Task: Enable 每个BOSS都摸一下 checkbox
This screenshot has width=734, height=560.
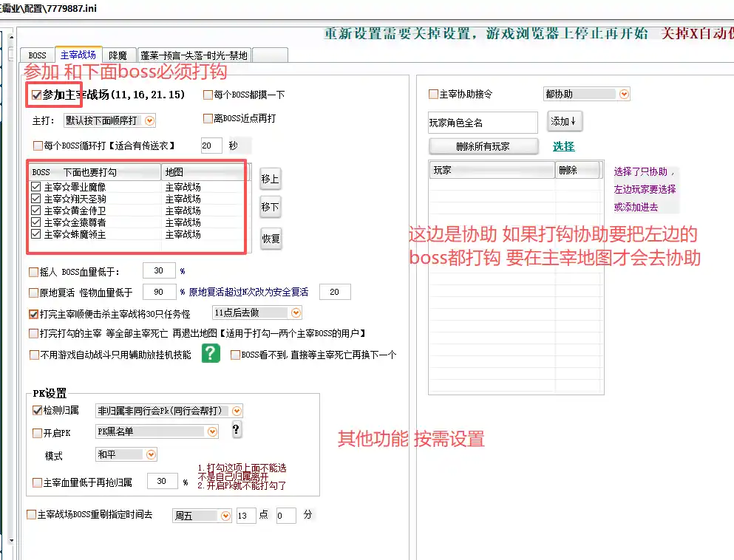Action: point(208,95)
